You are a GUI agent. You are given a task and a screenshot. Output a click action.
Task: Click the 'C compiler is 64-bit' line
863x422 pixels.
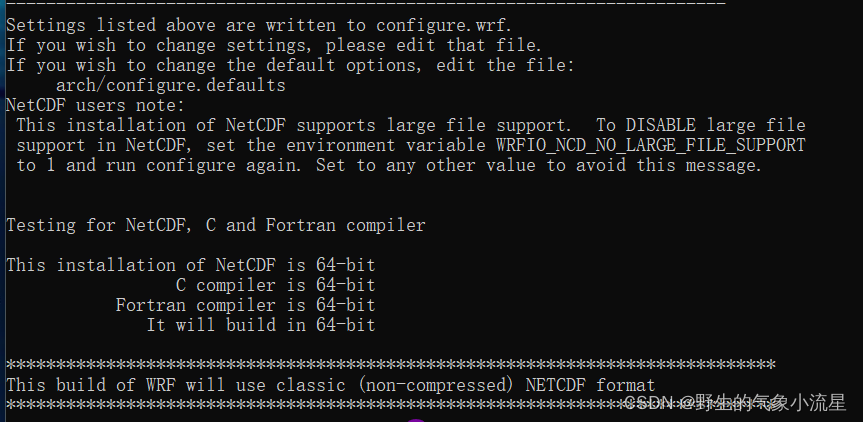coord(275,285)
